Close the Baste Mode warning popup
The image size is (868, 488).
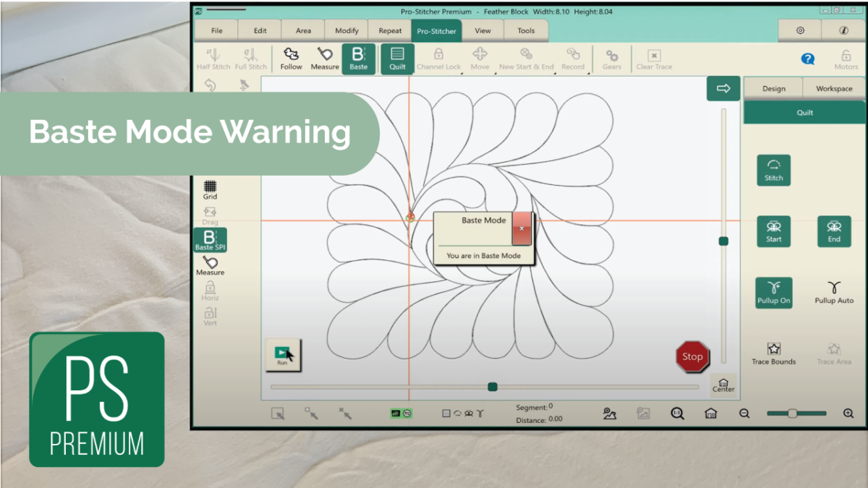point(522,228)
